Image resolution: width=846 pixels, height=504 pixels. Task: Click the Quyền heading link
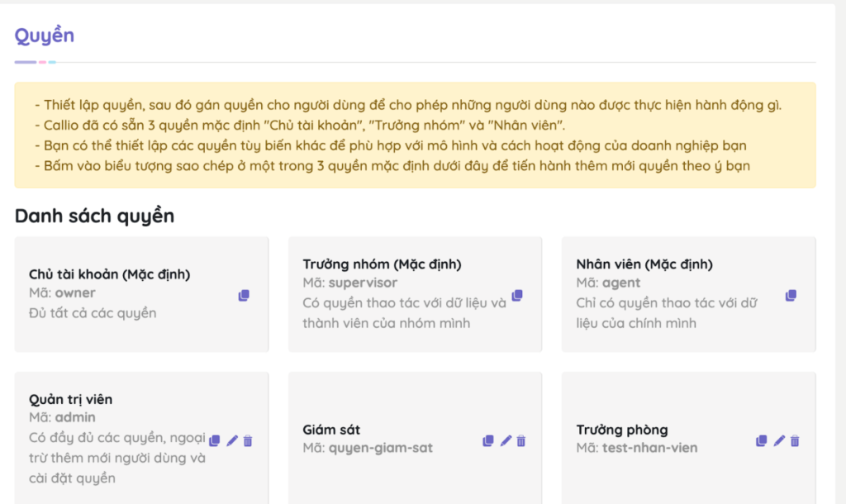tap(43, 35)
